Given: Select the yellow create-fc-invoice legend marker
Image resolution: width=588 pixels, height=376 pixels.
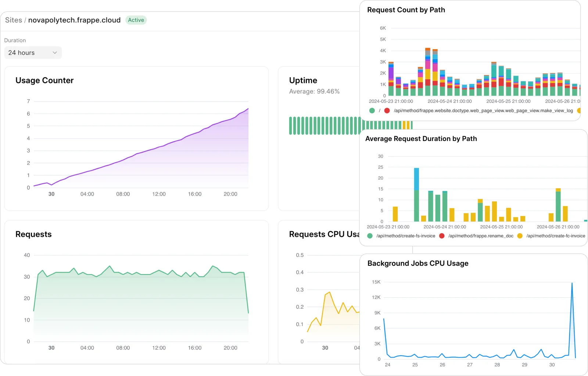Looking at the screenshot, I should coord(519,236).
